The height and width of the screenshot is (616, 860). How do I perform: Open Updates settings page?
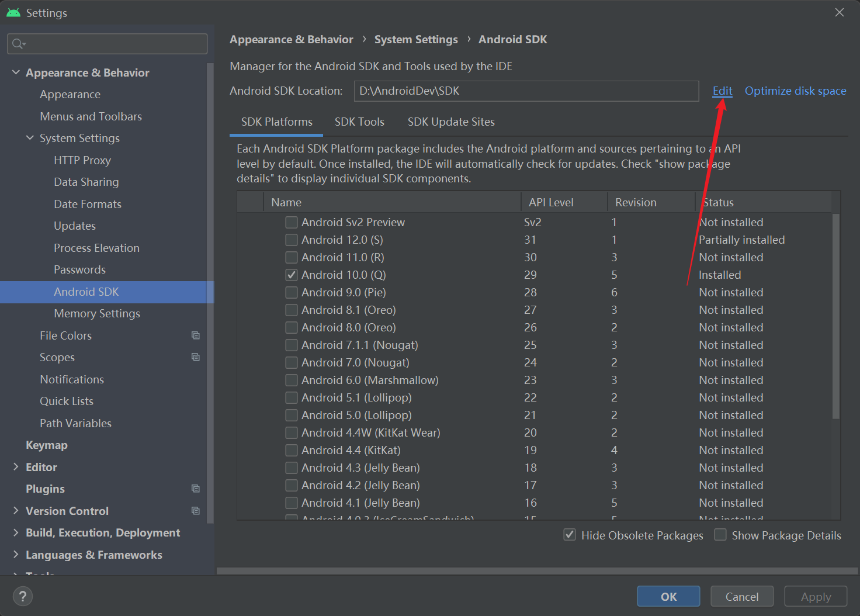point(75,226)
